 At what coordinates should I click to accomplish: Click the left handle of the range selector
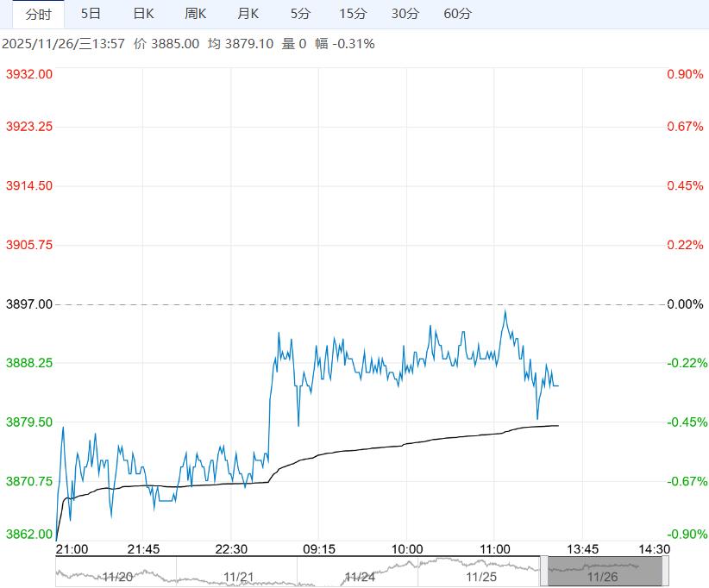click(543, 570)
